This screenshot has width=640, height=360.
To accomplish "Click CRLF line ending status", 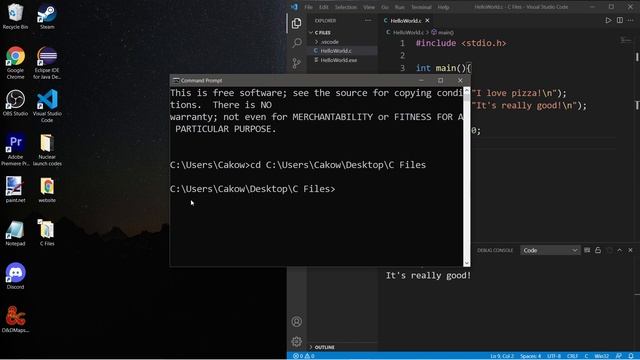I will pyautogui.click(x=572, y=356).
